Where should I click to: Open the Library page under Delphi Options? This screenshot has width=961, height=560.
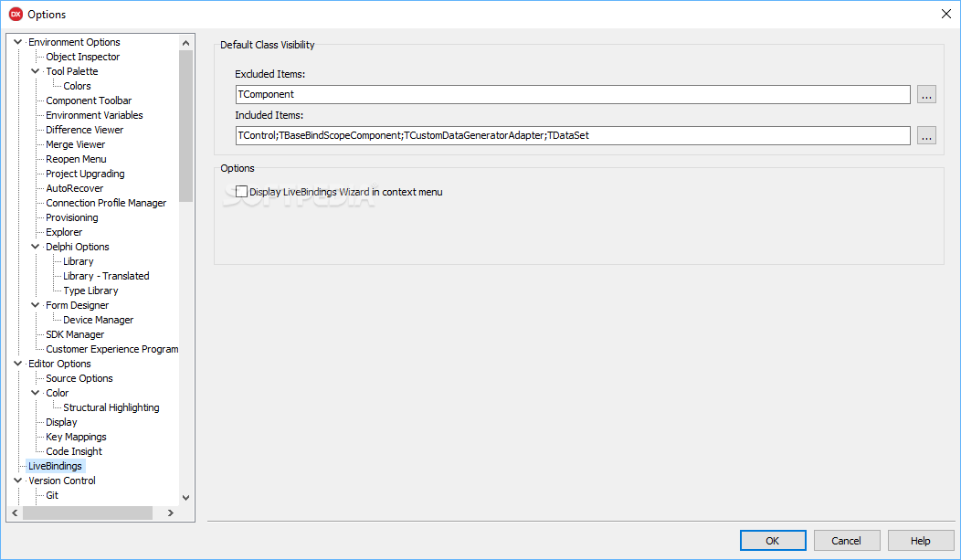click(79, 261)
